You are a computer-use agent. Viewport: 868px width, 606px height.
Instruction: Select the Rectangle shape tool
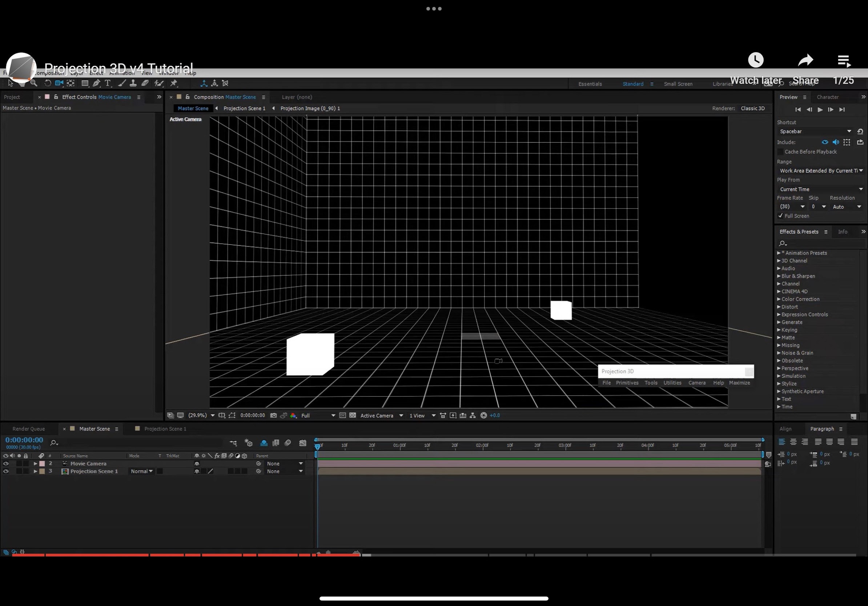[85, 83]
